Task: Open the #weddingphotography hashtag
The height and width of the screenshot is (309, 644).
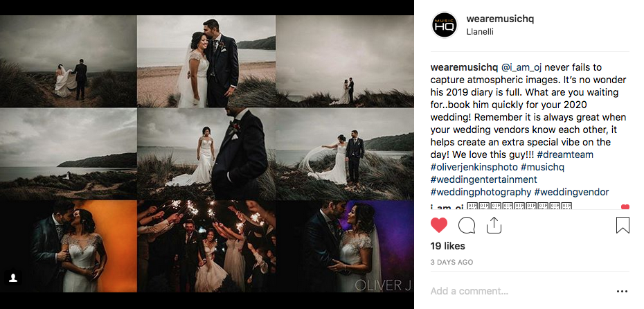Action: tap(481, 192)
